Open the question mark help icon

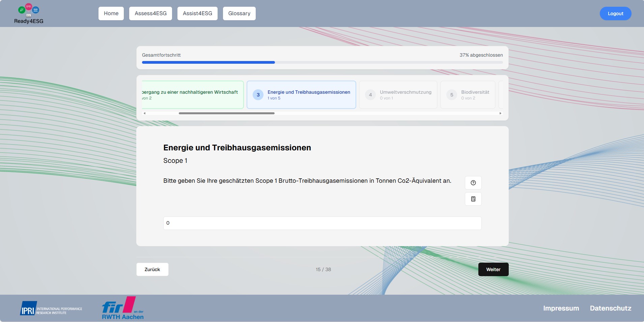tap(473, 183)
